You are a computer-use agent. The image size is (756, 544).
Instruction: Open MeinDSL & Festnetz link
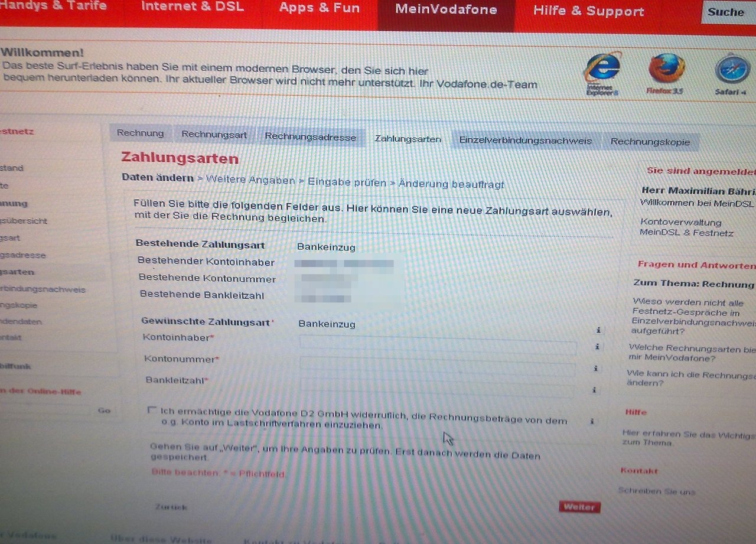coord(686,233)
